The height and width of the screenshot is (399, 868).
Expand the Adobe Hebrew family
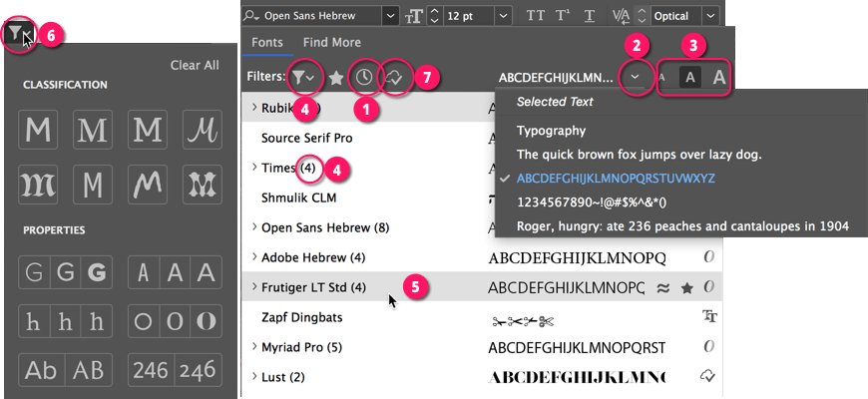pos(254,256)
